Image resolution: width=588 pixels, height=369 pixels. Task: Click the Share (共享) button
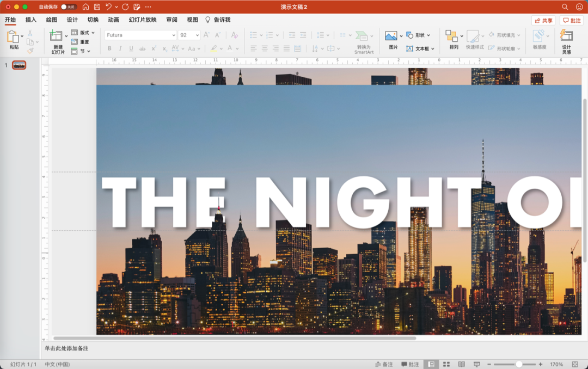[x=543, y=20]
